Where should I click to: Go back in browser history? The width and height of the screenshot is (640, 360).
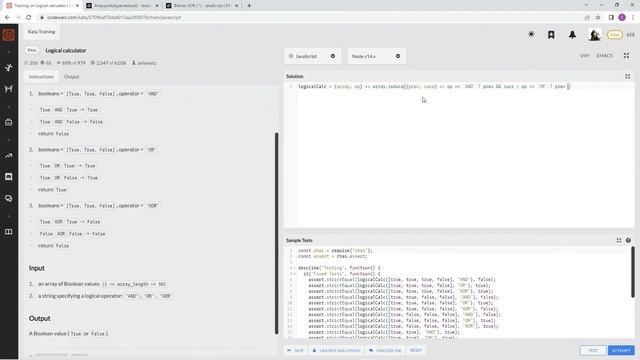point(7,18)
